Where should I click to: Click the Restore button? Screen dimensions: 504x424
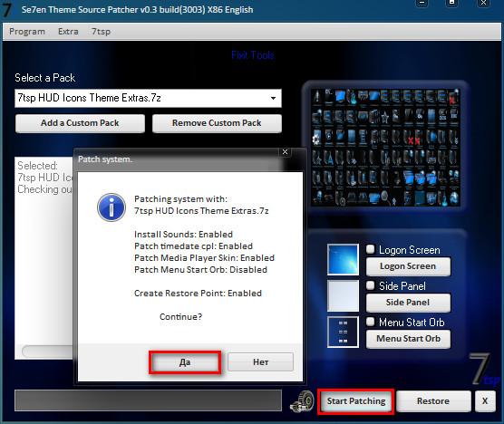click(433, 401)
